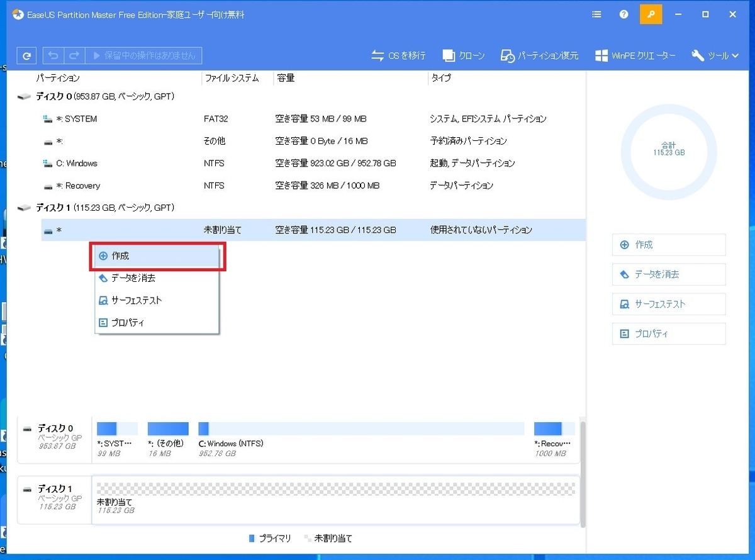Select the unallocated 115.23 GB row
Viewport: 755px width, 560px height.
(313, 230)
